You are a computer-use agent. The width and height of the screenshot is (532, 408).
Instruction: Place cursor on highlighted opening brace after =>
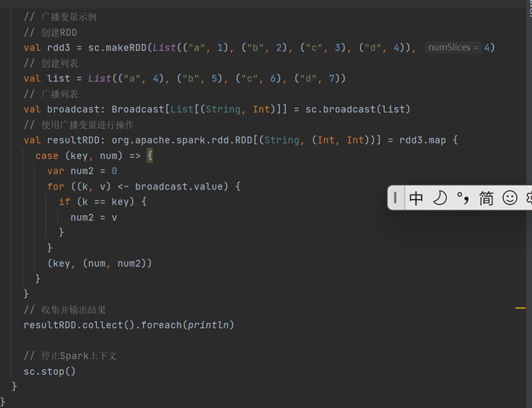pyautogui.click(x=150, y=156)
